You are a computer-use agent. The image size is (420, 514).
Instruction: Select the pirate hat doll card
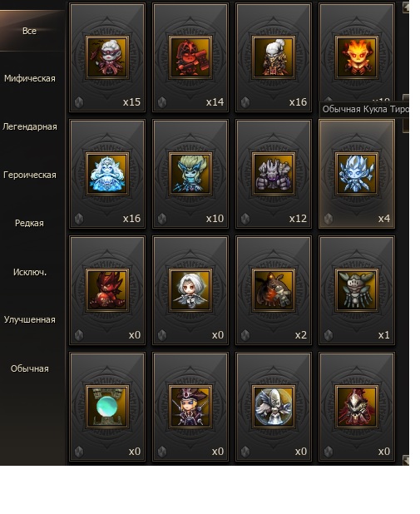(190, 407)
